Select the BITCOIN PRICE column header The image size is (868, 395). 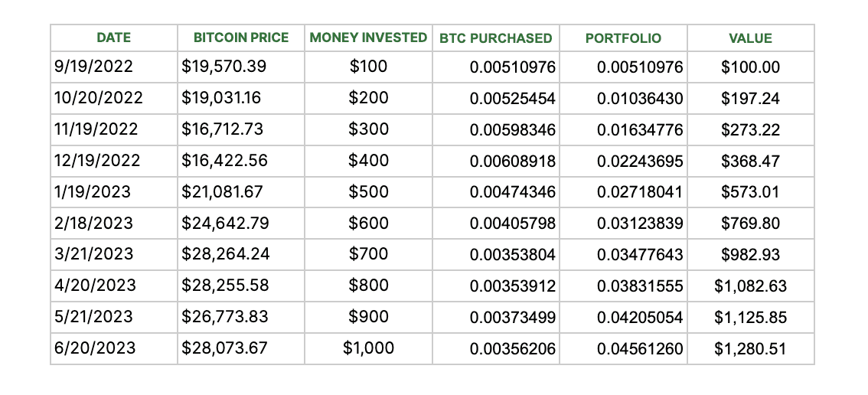click(x=241, y=38)
